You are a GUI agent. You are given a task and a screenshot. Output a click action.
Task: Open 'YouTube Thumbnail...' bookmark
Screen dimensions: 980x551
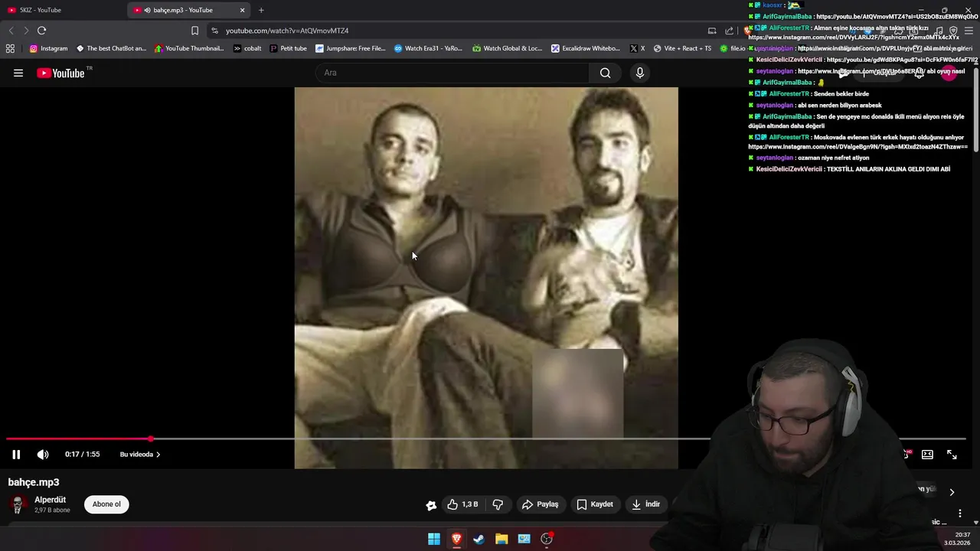(189, 48)
